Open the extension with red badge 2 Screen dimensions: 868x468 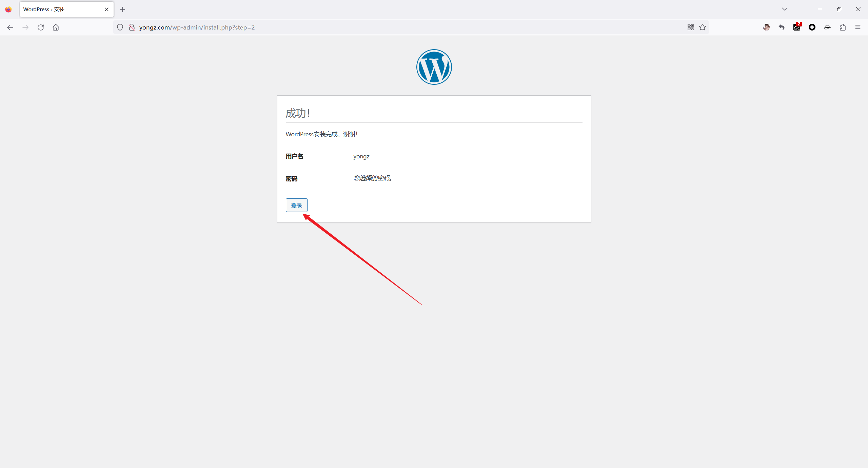[x=797, y=26]
